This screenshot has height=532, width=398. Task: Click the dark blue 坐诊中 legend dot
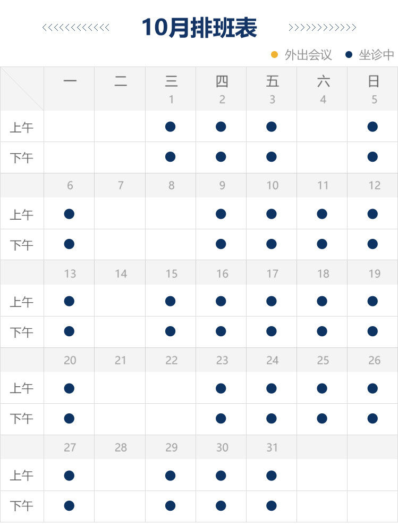(x=349, y=54)
